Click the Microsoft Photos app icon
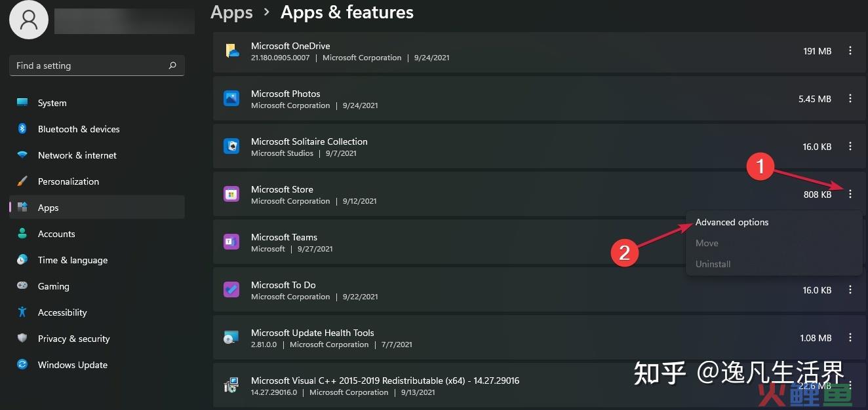The height and width of the screenshot is (410, 868). tap(231, 99)
